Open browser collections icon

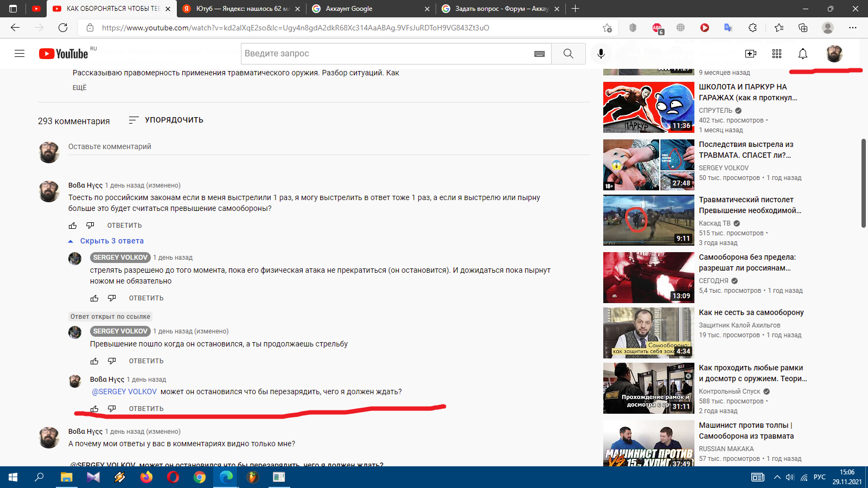803,28
